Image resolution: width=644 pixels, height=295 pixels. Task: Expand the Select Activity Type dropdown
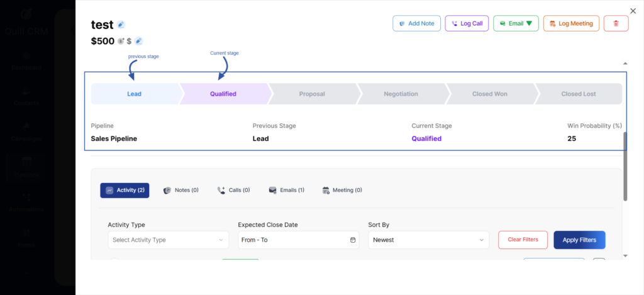(x=168, y=240)
